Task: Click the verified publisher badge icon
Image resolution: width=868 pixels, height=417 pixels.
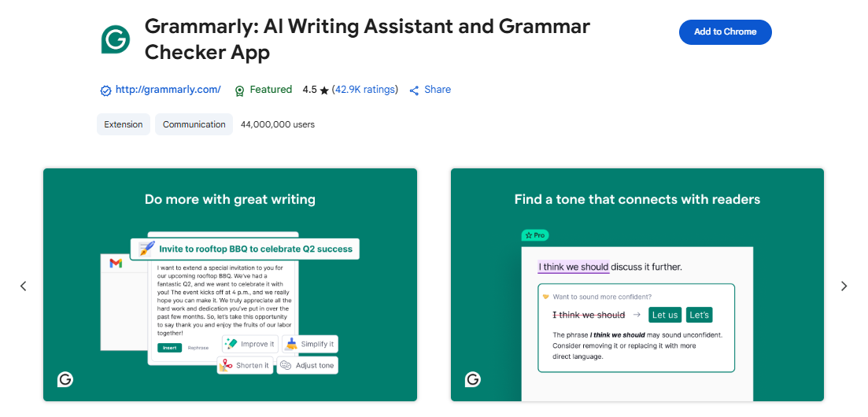Action: pos(105,90)
